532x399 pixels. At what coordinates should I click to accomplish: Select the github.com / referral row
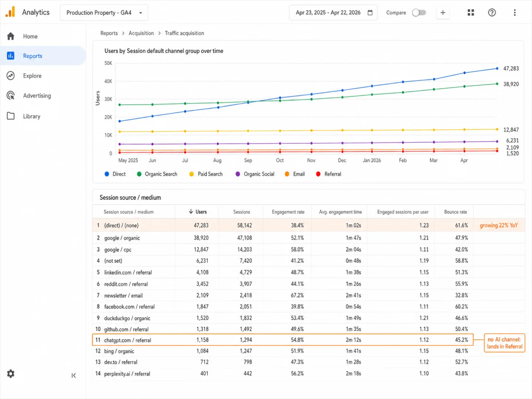click(308, 329)
